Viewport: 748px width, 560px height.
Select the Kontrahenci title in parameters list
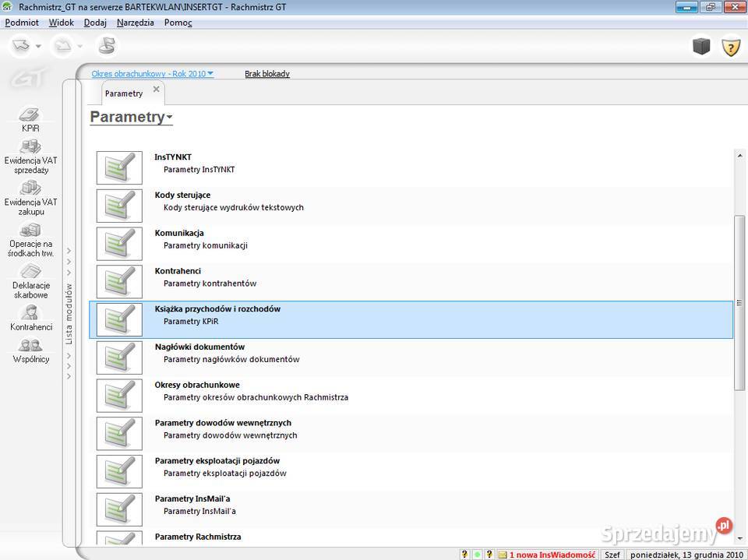click(x=178, y=271)
